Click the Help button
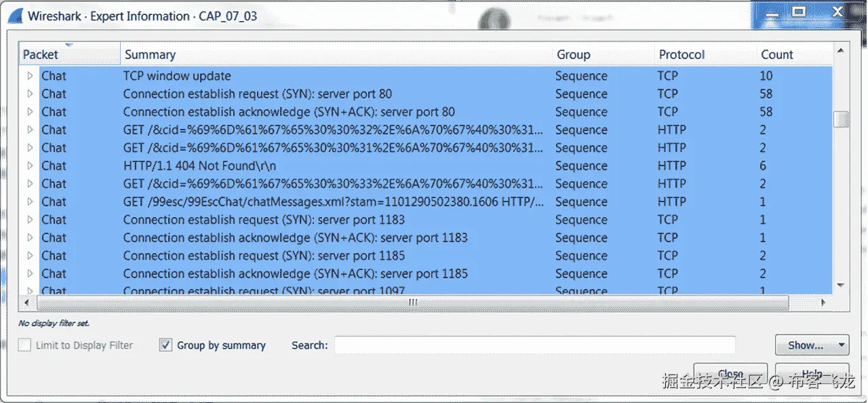 click(812, 374)
